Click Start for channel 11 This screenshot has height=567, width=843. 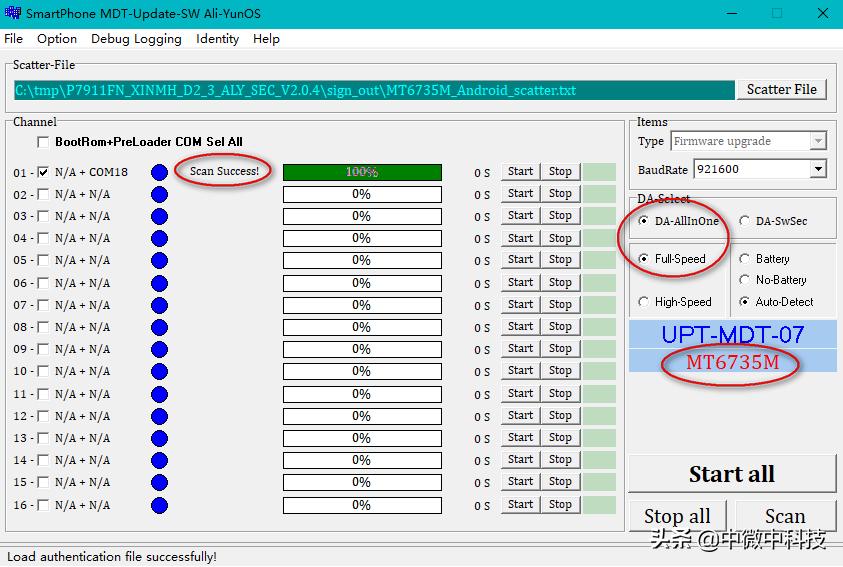pos(520,393)
